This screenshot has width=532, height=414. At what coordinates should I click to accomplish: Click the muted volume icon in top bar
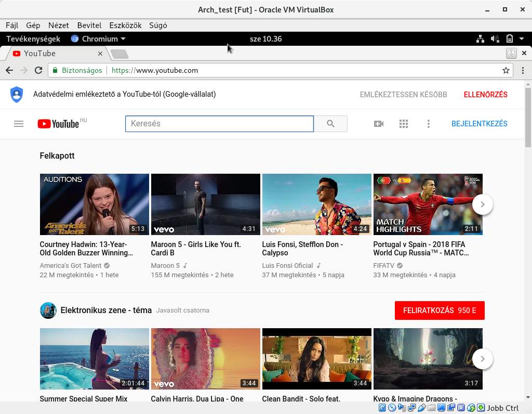tap(495, 39)
